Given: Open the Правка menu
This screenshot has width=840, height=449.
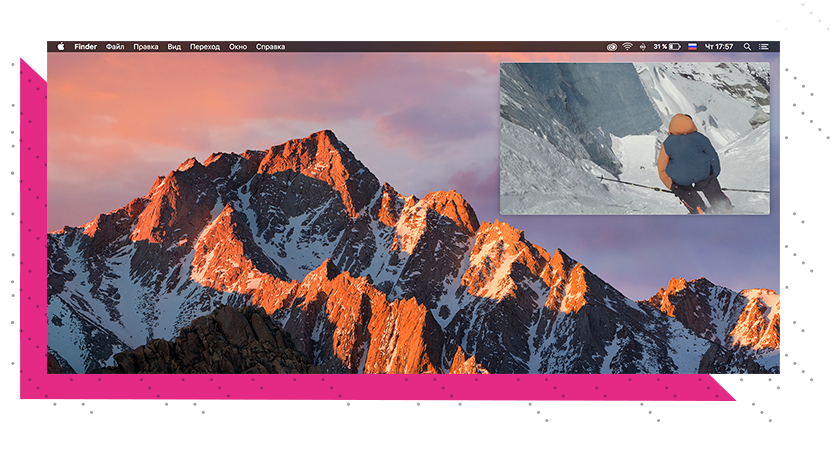Looking at the screenshot, I should (x=146, y=47).
